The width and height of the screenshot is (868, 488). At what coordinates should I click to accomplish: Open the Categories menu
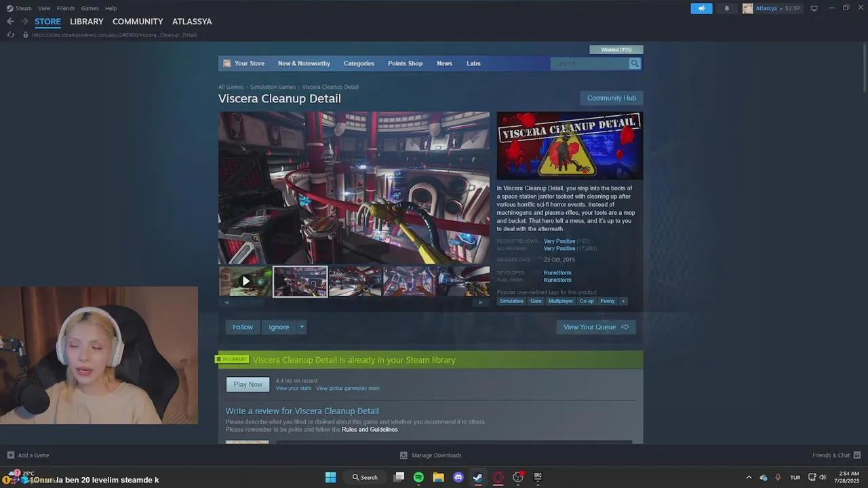(x=359, y=64)
